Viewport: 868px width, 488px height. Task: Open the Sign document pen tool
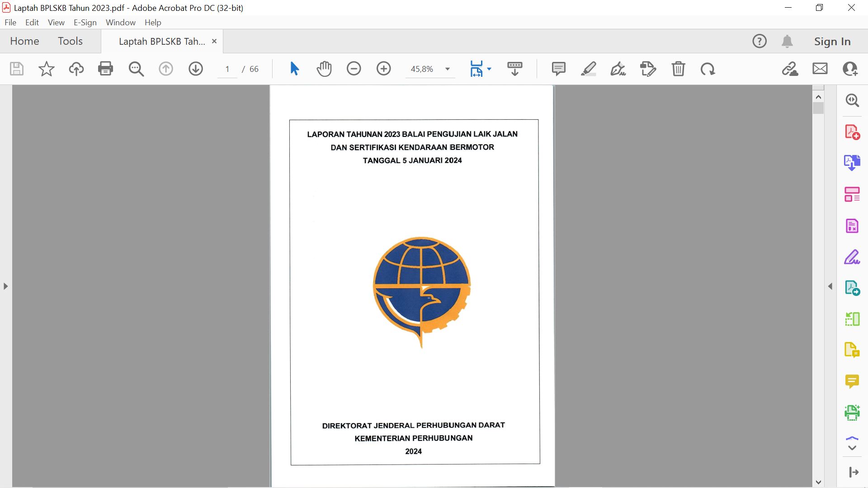tap(618, 69)
